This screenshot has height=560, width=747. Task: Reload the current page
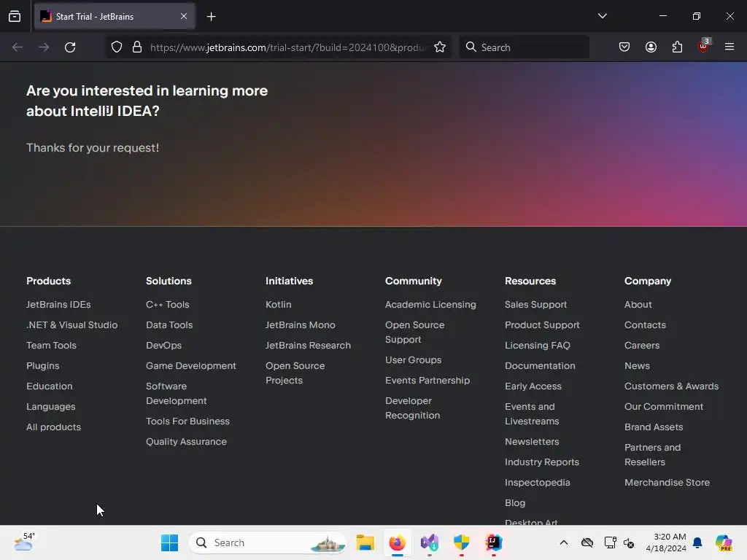pos(70,47)
